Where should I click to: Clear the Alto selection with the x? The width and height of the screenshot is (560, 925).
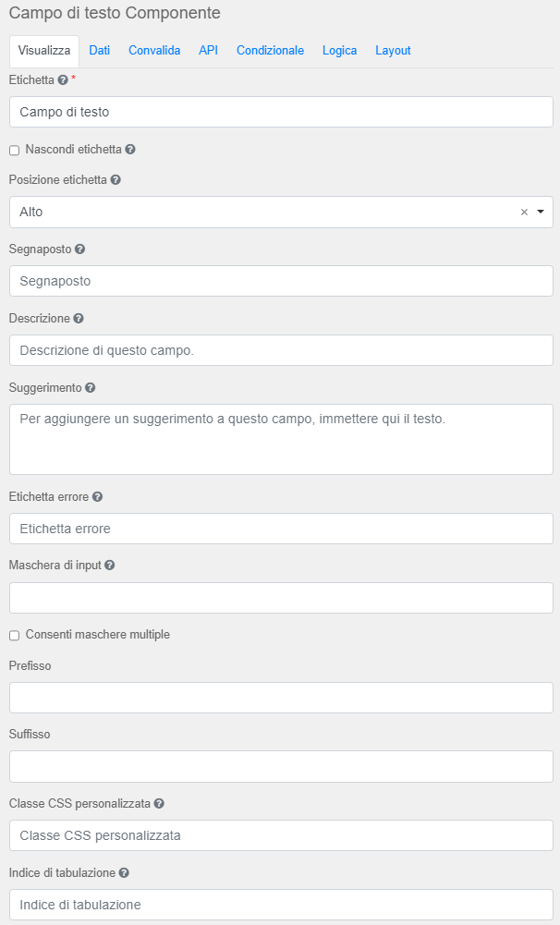(524, 212)
